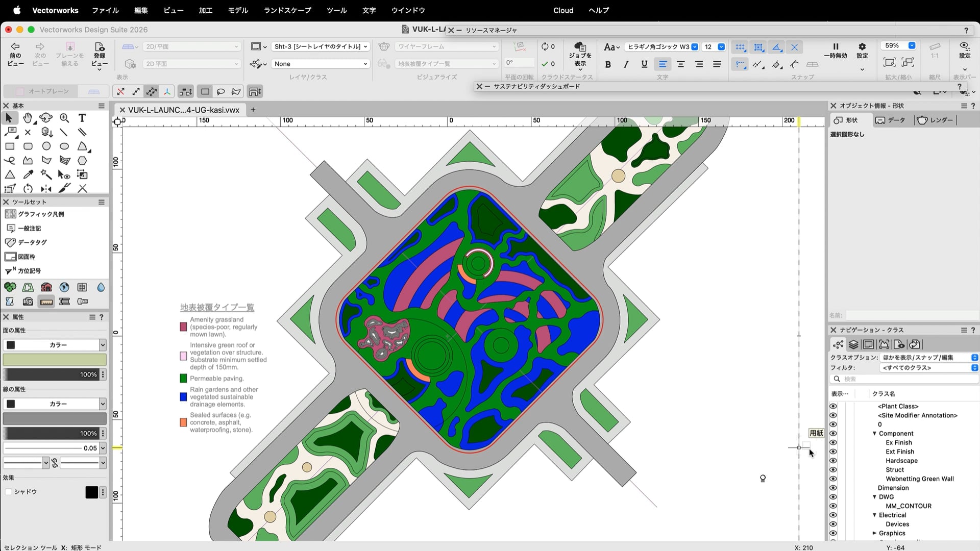Switch to the データ tab
This screenshot has width=980, height=551.
click(891, 120)
